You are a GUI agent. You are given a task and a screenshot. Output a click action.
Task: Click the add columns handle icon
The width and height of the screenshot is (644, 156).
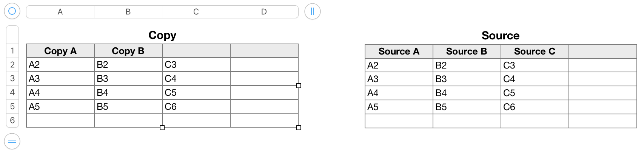[312, 11]
